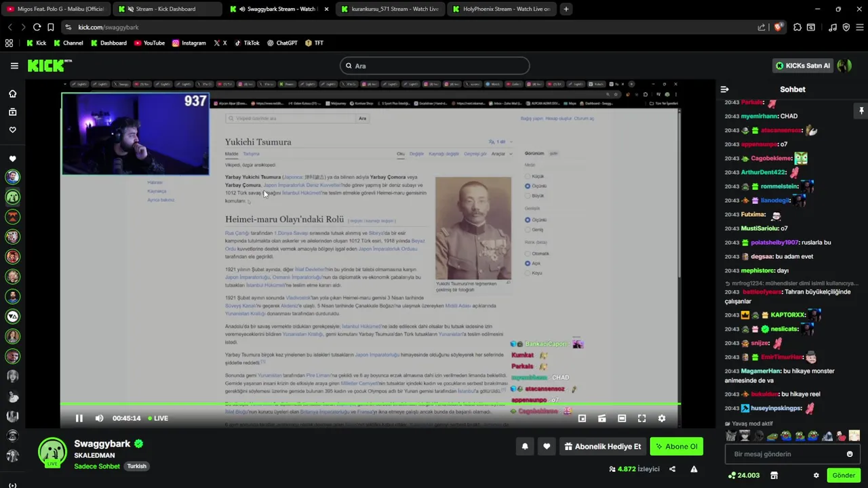Switch to Migos Malibu YouTube tab
The height and width of the screenshot is (488, 868).
click(x=55, y=9)
